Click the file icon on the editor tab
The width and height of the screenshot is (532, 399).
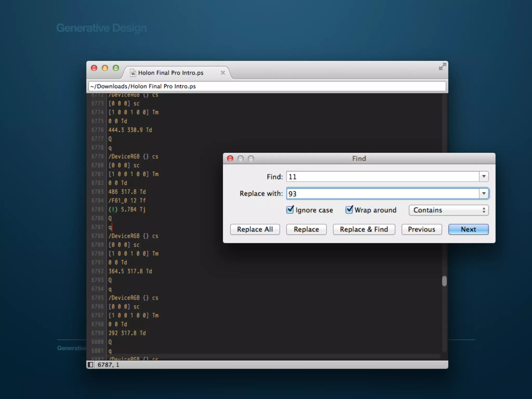point(133,73)
